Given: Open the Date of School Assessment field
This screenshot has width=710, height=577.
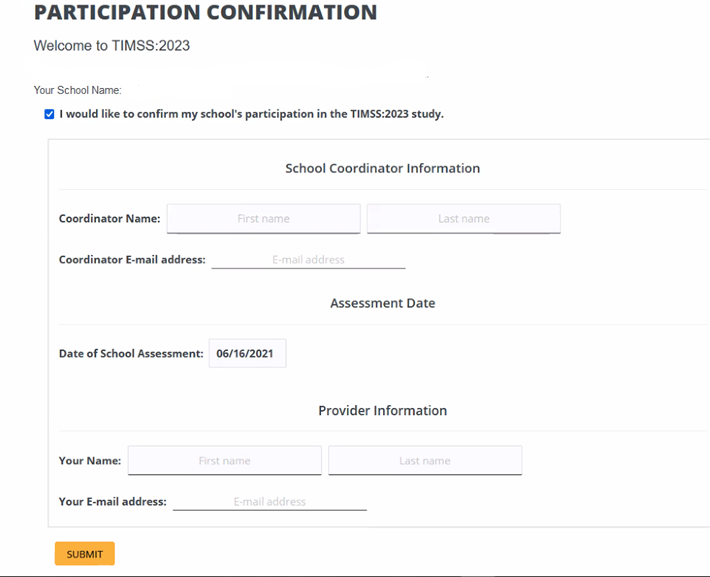Looking at the screenshot, I should [x=247, y=353].
